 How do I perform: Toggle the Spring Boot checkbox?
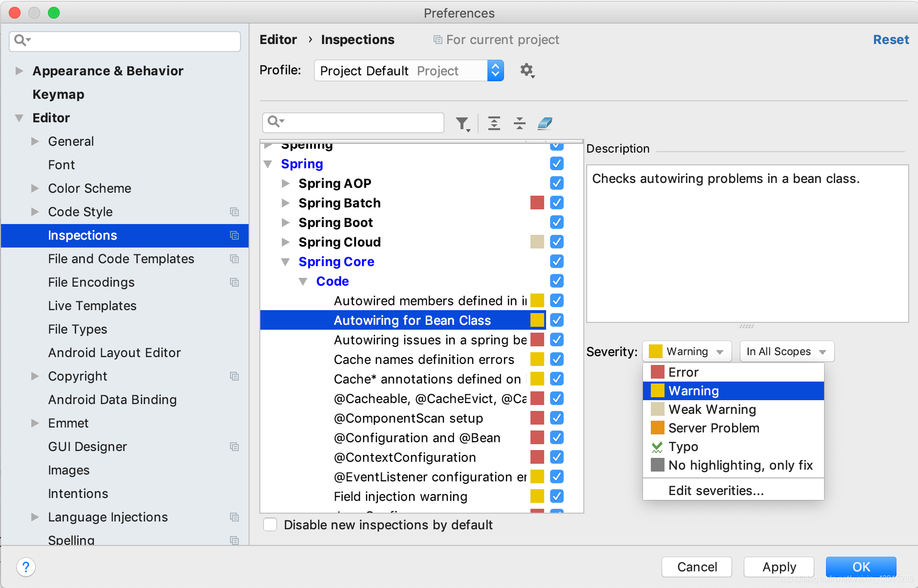557,222
